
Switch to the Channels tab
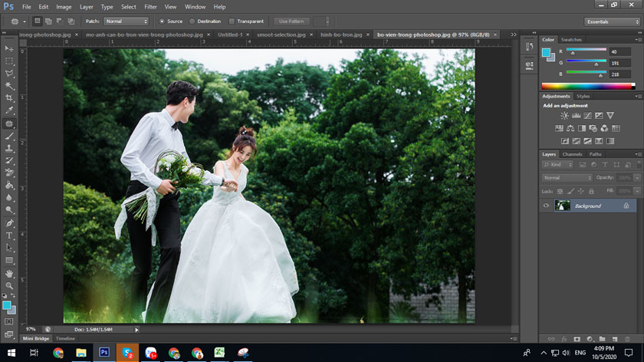tap(572, 154)
